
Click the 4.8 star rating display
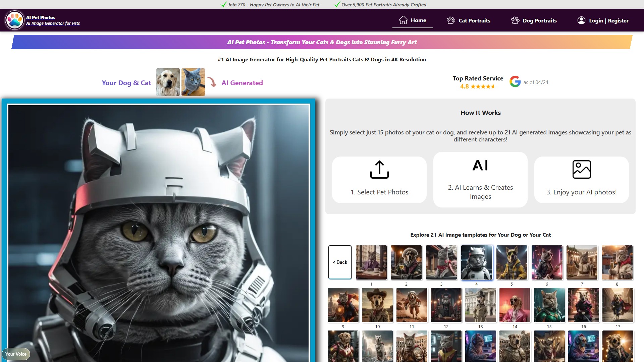tap(477, 86)
